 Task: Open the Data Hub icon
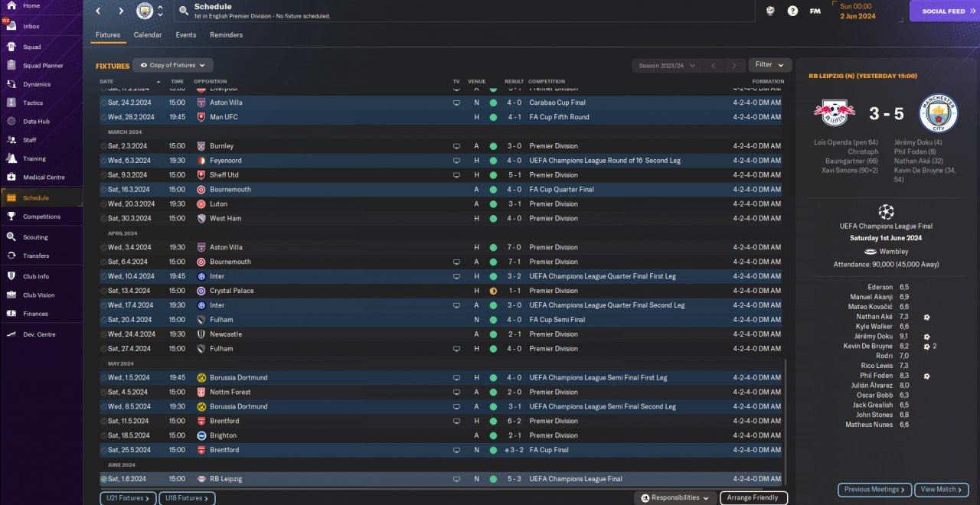coord(11,121)
